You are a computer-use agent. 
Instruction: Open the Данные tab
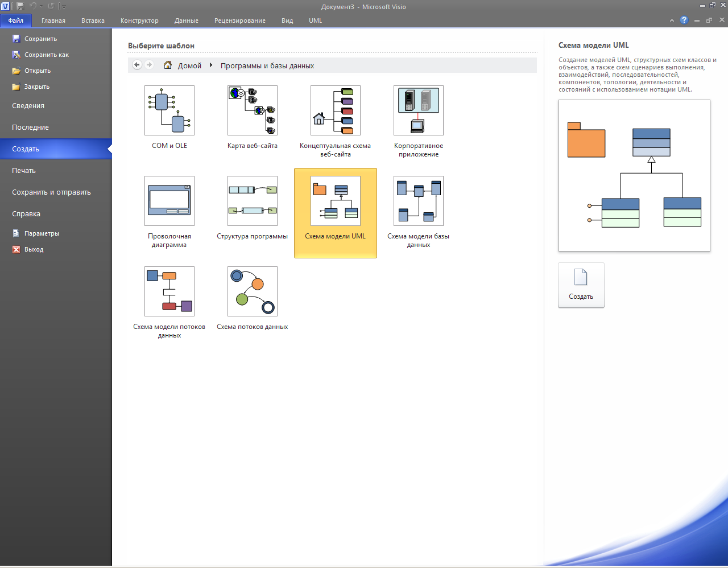[187, 20]
